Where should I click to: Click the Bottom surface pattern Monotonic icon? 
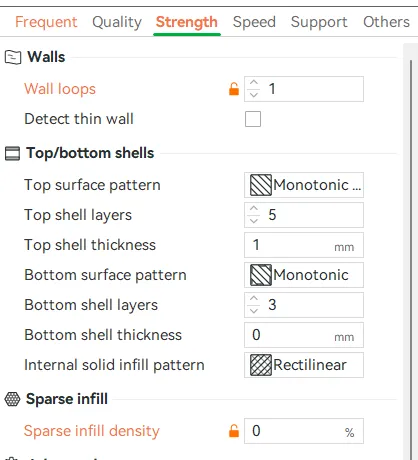pyautogui.click(x=261, y=275)
